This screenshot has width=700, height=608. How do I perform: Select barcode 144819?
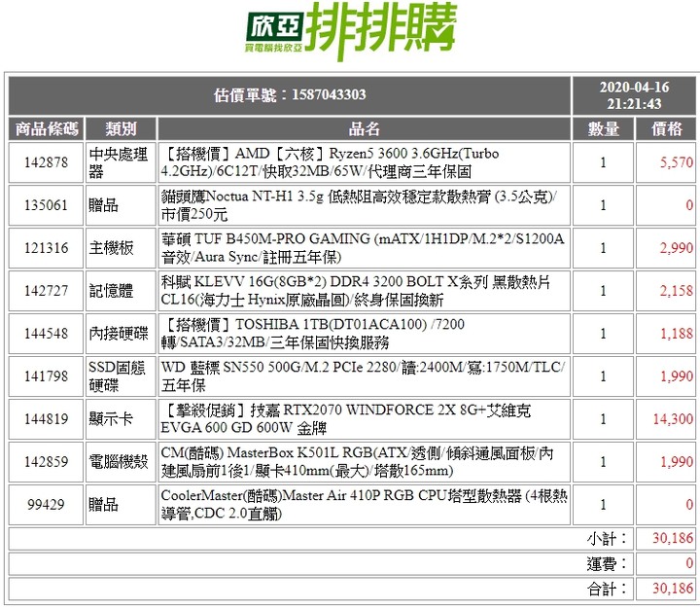coord(47,419)
